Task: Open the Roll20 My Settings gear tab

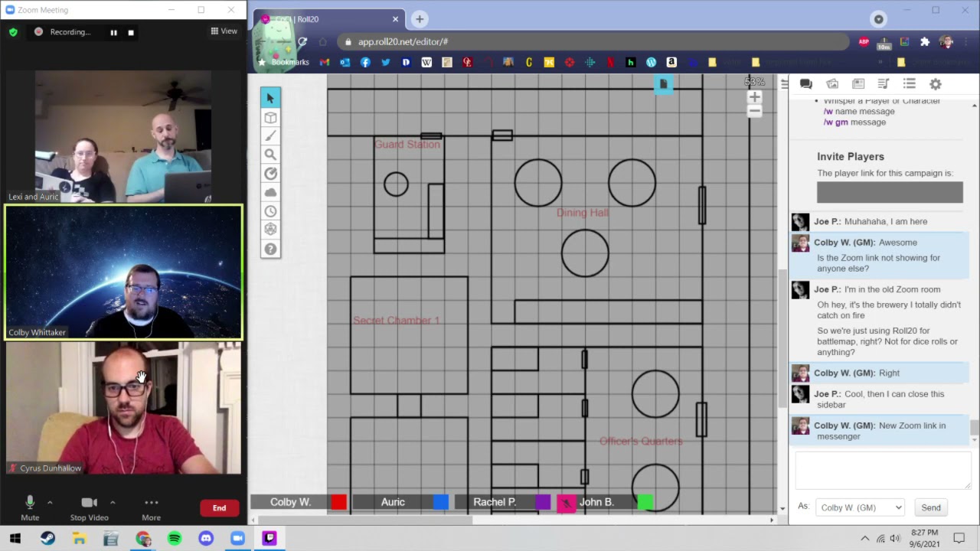Action: pos(935,84)
